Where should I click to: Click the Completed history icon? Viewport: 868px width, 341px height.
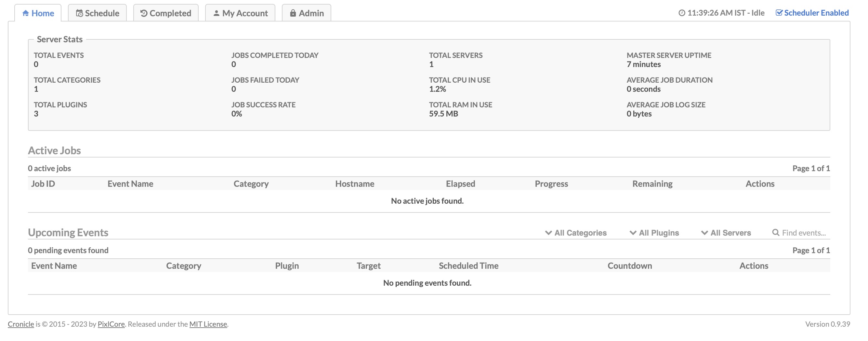(144, 13)
